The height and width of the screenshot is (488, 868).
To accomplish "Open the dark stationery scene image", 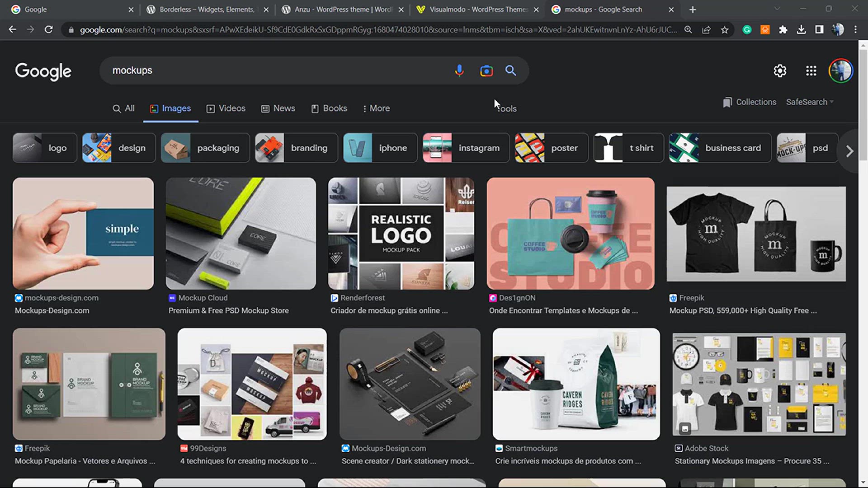I will point(410,384).
